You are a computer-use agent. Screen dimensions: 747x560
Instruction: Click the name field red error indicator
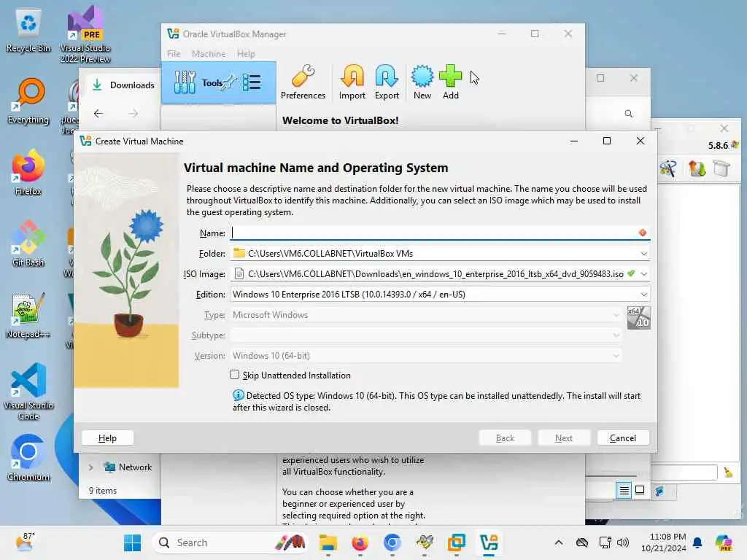pos(643,233)
